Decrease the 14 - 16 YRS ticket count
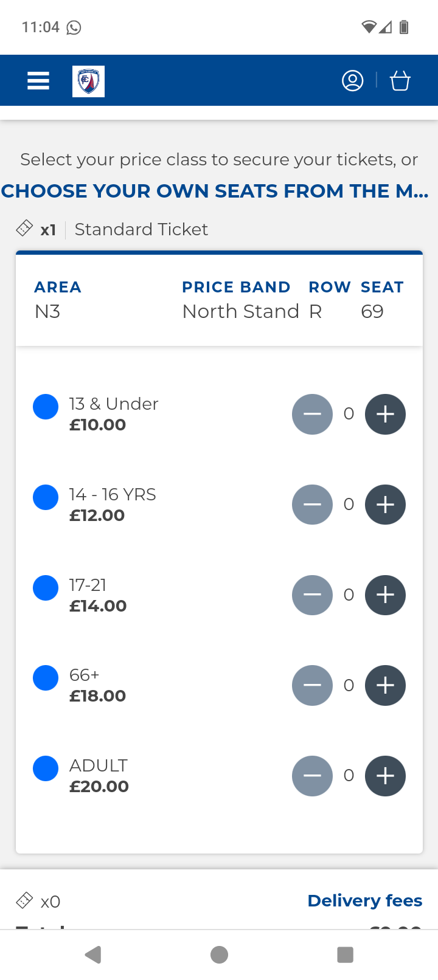Image resolution: width=438 pixels, height=980 pixels. (x=312, y=505)
